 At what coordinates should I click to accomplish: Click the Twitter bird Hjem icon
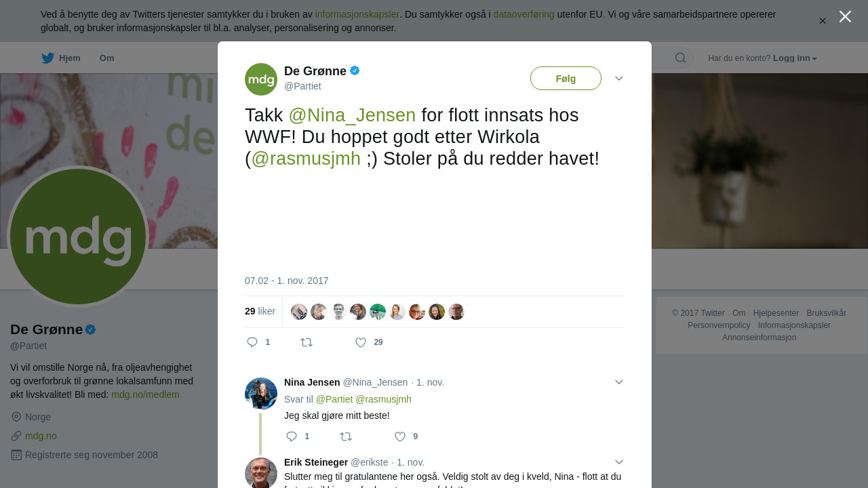tap(47, 58)
